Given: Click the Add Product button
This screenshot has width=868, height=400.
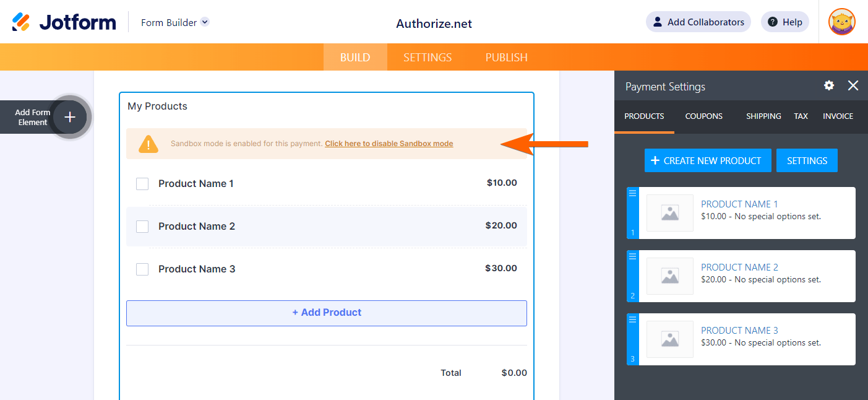Looking at the screenshot, I should point(327,313).
